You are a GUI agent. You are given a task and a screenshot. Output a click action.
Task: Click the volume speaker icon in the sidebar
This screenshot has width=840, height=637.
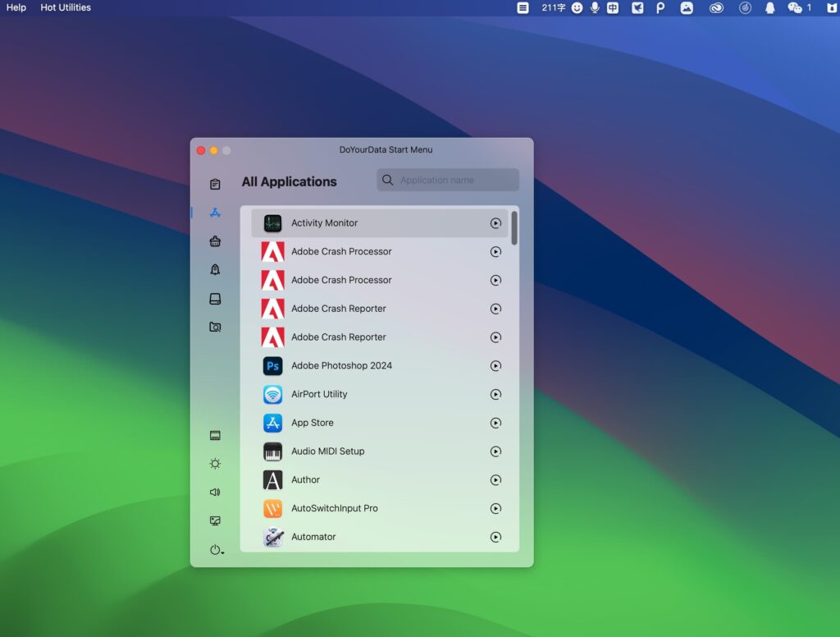pyautogui.click(x=214, y=492)
